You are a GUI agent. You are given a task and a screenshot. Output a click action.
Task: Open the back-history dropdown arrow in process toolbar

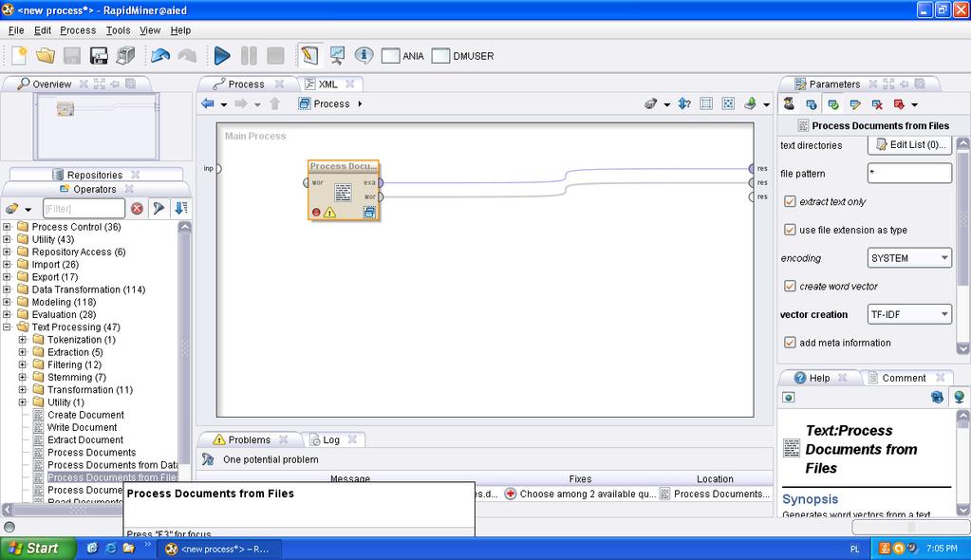click(224, 104)
